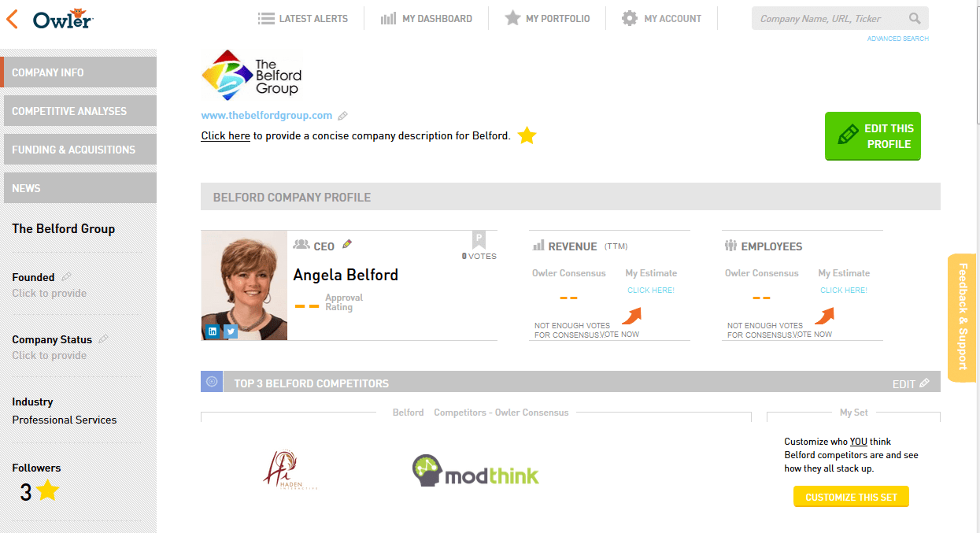
Task: Click the revenue My Estimate 'Click Here' link
Action: (651, 291)
